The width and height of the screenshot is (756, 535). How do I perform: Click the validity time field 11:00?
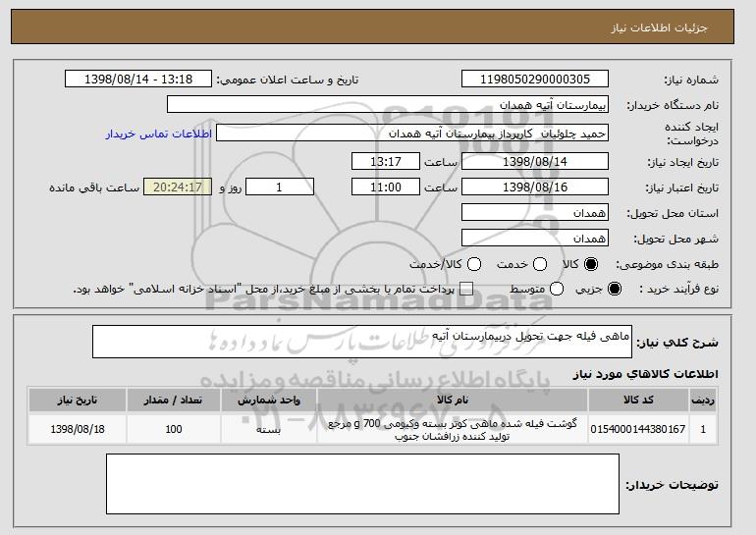tap(386, 187)
